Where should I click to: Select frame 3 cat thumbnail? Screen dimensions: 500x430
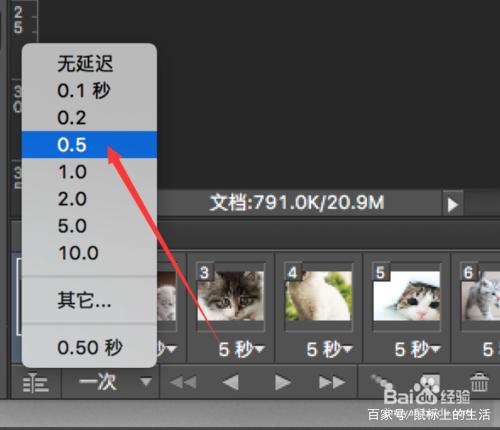point(231,296)
